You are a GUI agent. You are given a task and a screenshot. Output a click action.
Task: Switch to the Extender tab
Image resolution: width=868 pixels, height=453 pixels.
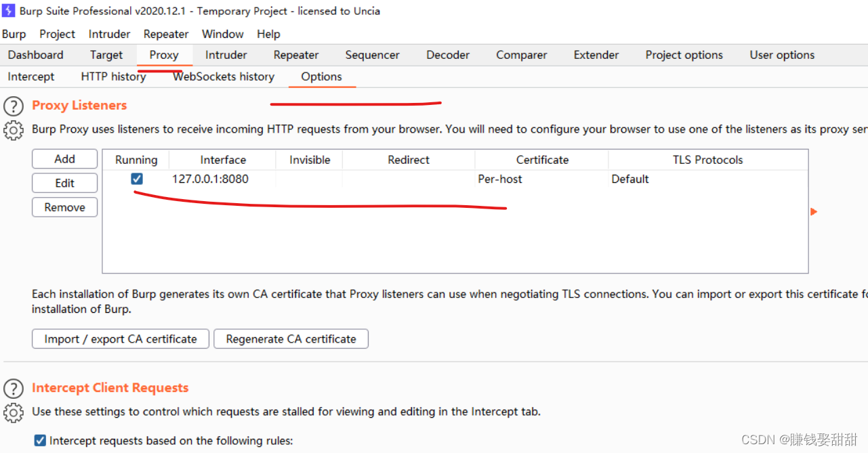click(x=596, y=55)
